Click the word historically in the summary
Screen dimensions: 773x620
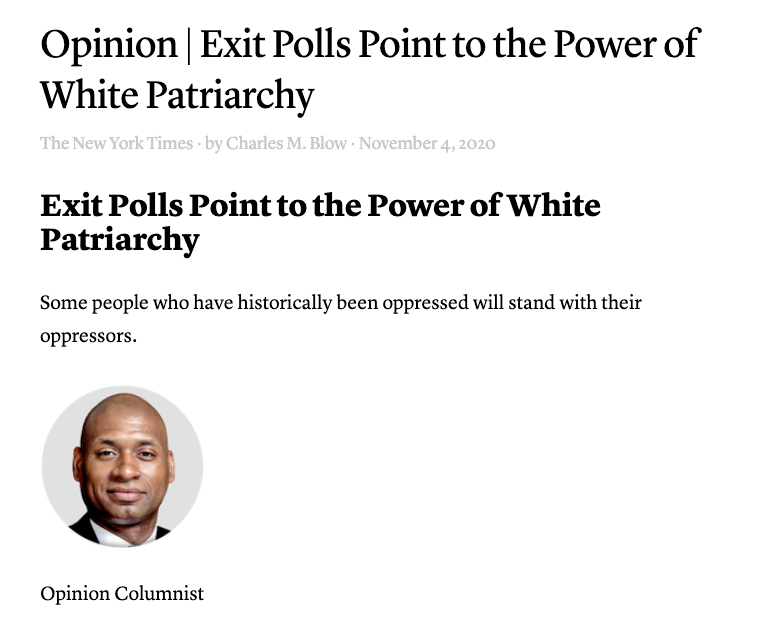tap(284, 304)
